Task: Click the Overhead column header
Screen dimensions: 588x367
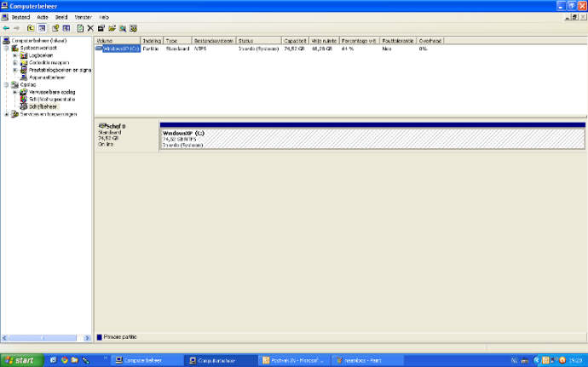Action: coord(430,41)
